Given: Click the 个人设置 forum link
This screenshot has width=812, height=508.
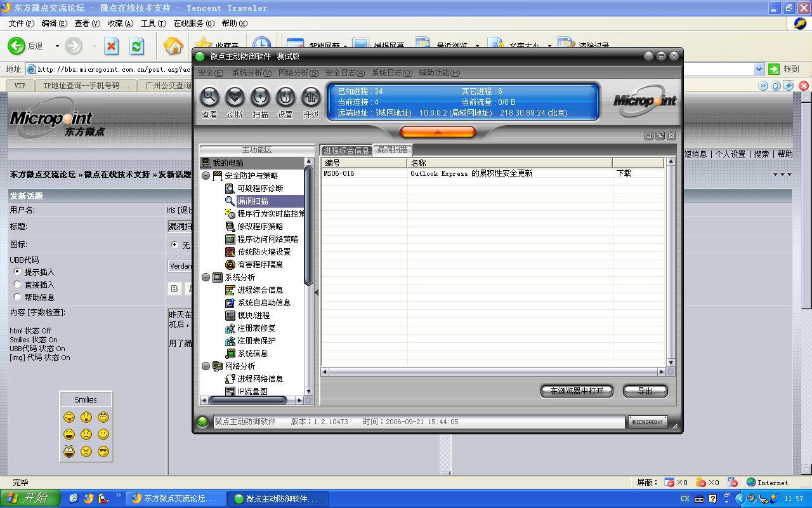Looking at the screenshot, I should pyautogui.click(x=731, y=154).
